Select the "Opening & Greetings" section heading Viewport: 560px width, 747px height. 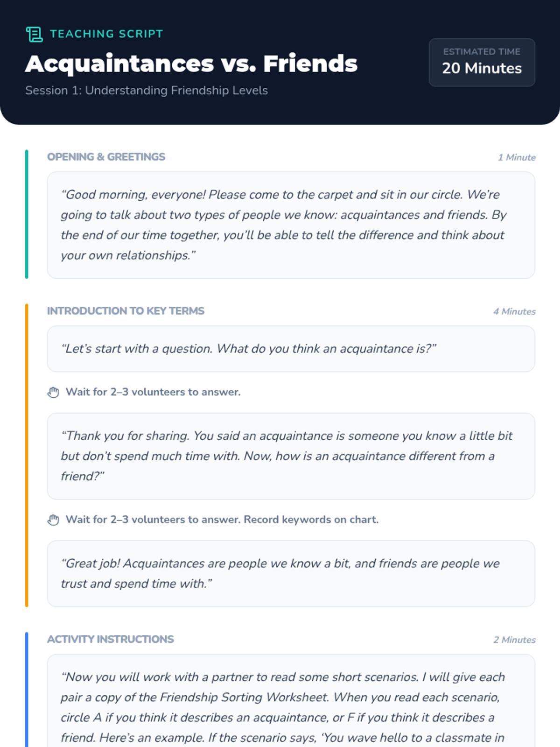106,157
